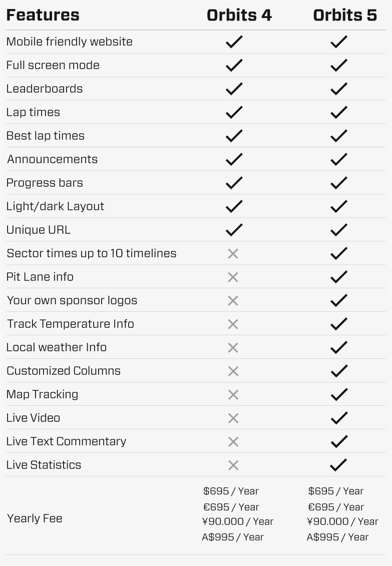Screen dimensions: 392x566
Task: Click Orbits 5 checkmark for Sector times row
Action: [x=339, y=253]
